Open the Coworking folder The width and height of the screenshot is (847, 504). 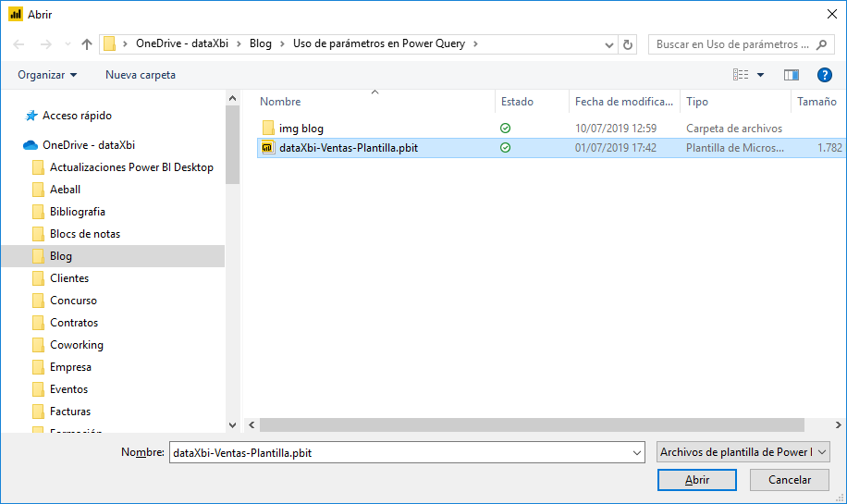click(77, 345)
